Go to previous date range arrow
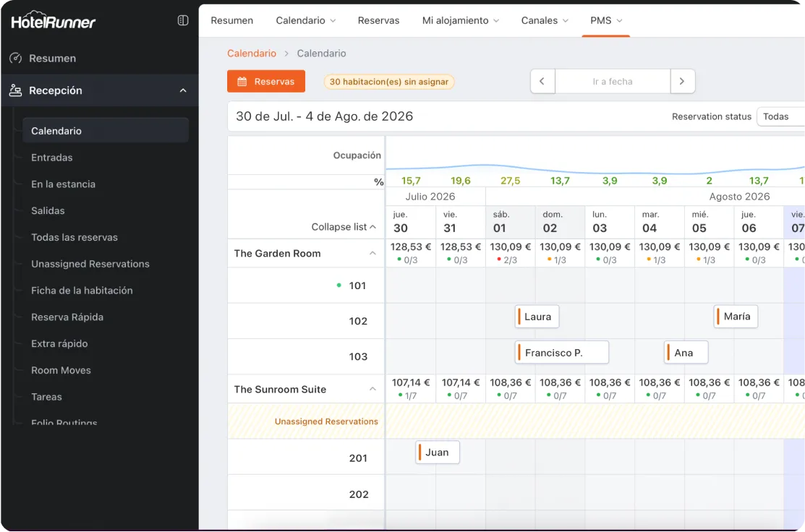The height and width of the screenshot is (532, 805). (542, 82)
